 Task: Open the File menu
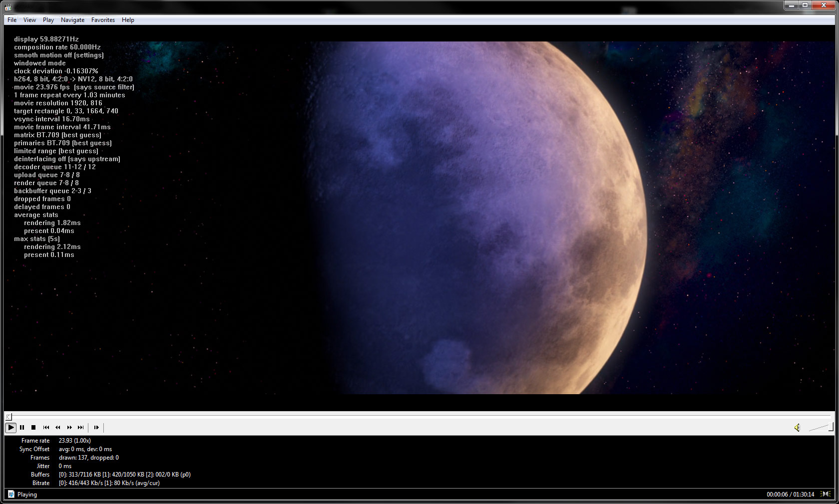coord(12,20)
